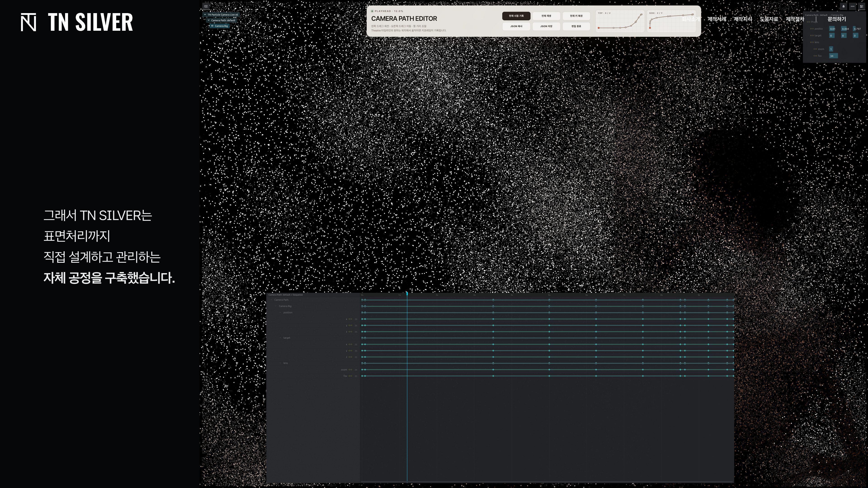
Task: Click the keyframe nav icon for position x track
Action: pos(350,319)
